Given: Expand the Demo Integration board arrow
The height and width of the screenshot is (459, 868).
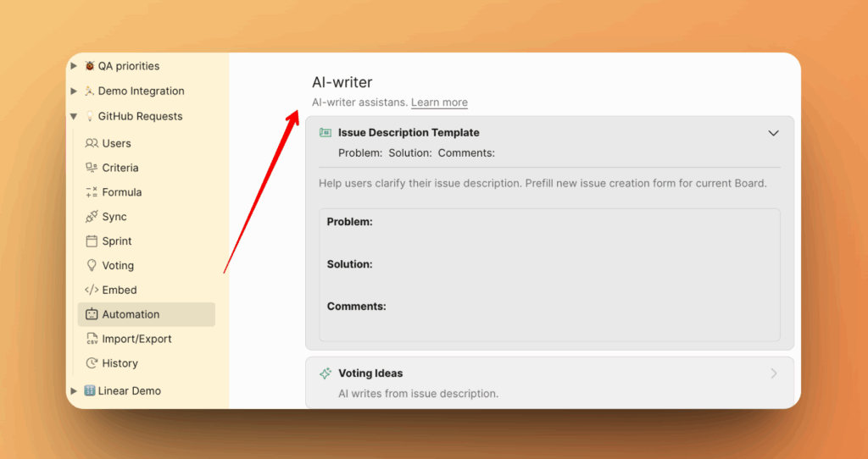Looking at the screenshot, I should (75, 91).
